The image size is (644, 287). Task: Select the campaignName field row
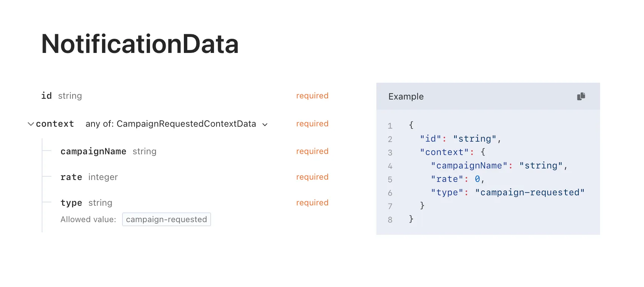[93, 151]
